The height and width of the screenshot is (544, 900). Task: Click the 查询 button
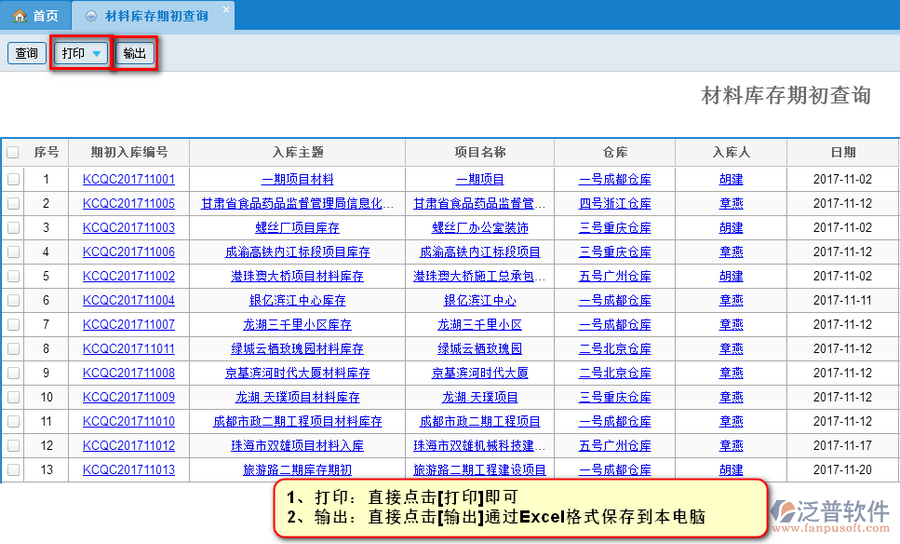click(27, 53)
